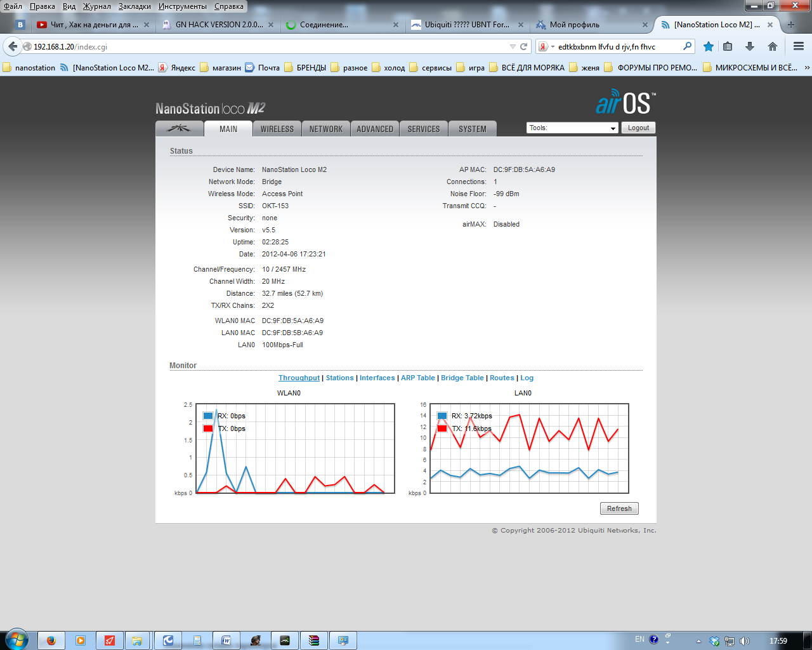Image resolution: width=812 pixels, height=650 pixels.
Task: Open the Tools dropdown in airOS
Action: click(x=572, y=128)
